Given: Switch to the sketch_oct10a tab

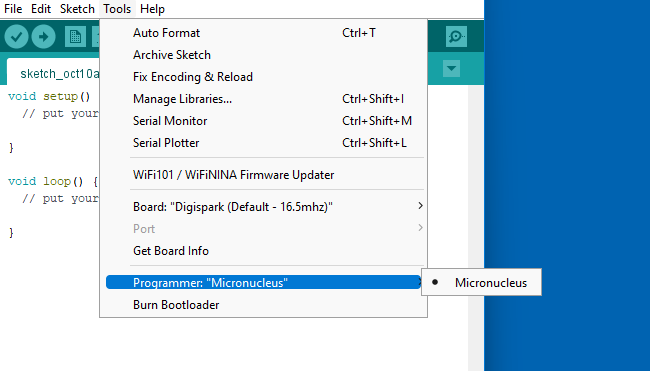Looking at the screenshot, I should pos(54,73).
